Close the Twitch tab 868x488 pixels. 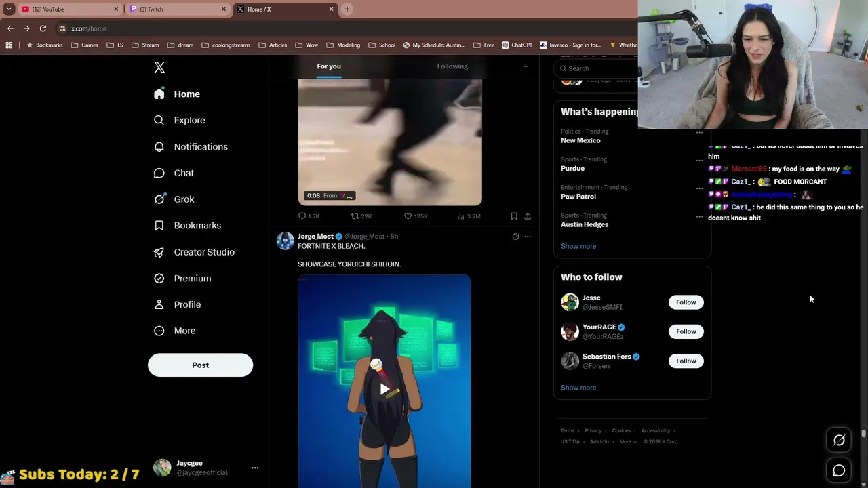pyautogui.click(x=224, y=9)
